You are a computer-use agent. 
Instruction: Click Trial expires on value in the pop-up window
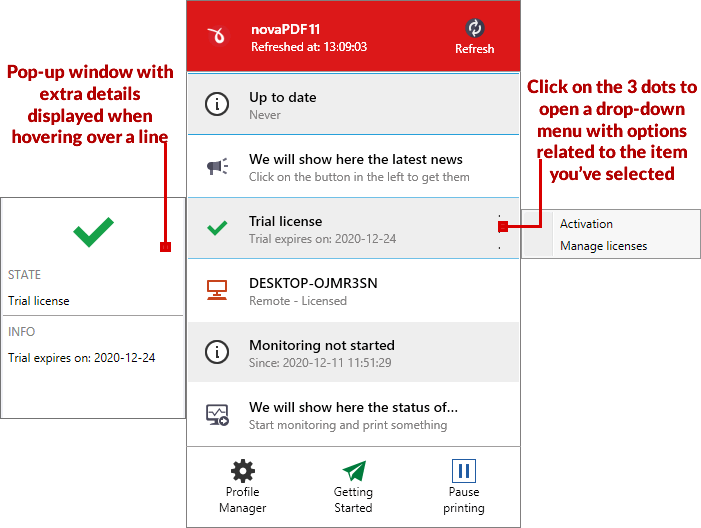[x=81, y=358]
